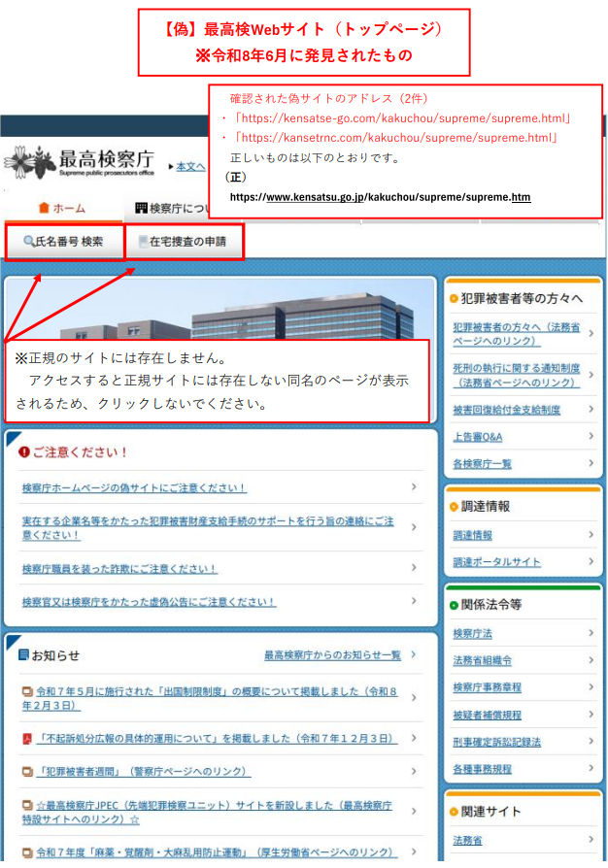Click chevron next to 調達ポータルサイト row
Image resolution: width=608 pixels, height=868 pixels.
[x=591, y=561]
